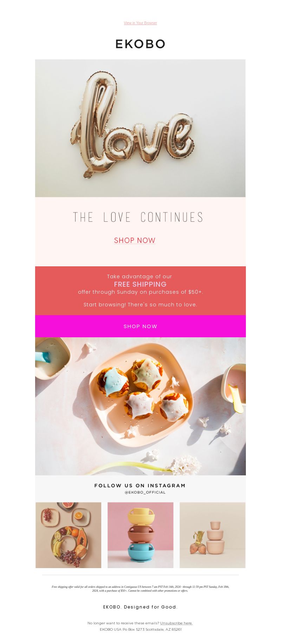Open the beige containers with beets thumbnail
The width and height of the screenshot is (281, 644).
[213, 535]
